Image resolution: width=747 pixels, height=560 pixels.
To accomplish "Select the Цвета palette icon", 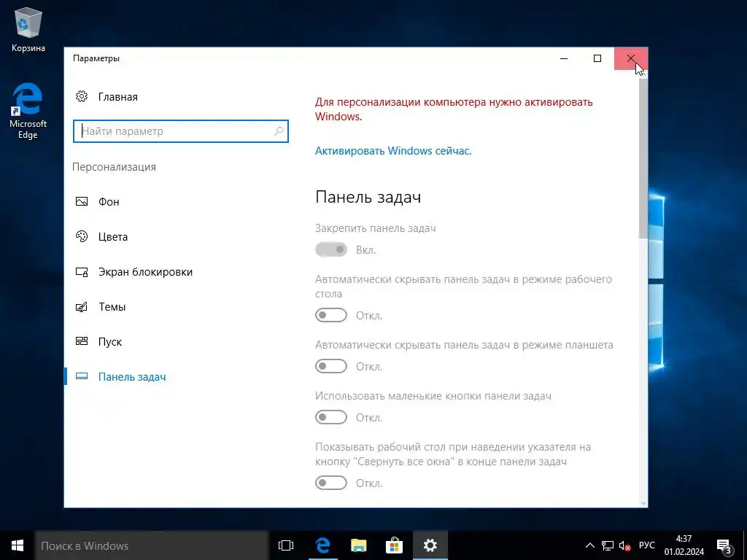I will tap(82, 236).
